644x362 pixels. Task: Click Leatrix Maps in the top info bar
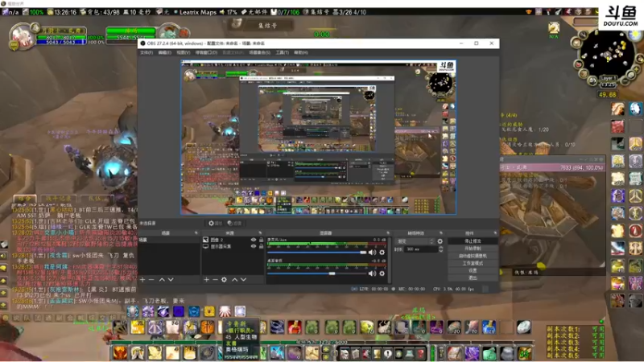[197, 12]
